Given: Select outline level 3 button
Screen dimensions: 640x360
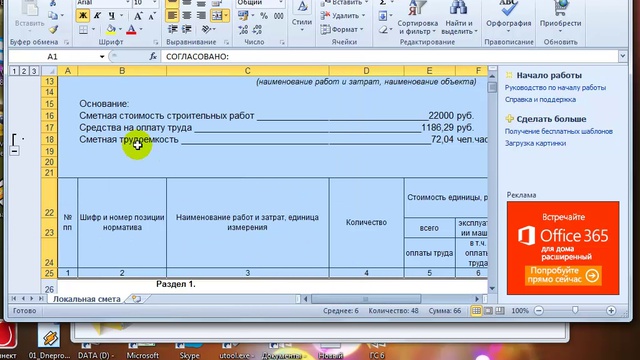Looking at the screenshot, I should coord(34,71).
